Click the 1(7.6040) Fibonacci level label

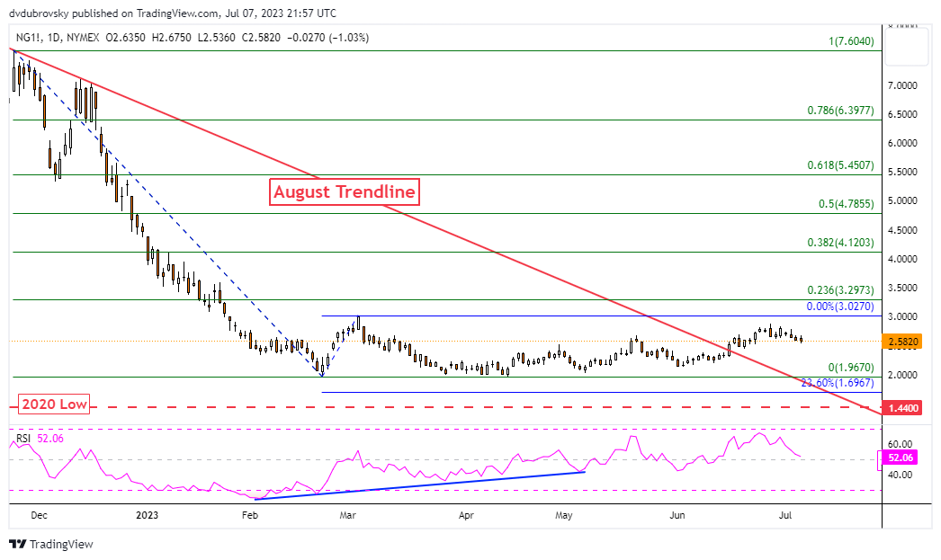(851, 41)
